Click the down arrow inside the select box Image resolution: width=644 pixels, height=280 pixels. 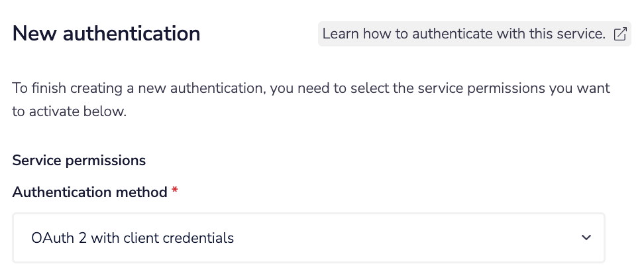(585, 238)
